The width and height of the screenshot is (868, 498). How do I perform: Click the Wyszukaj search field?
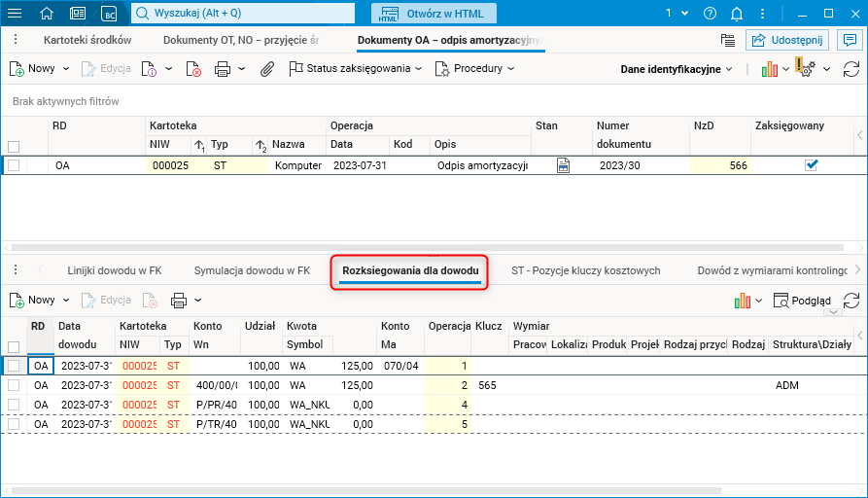243,14
